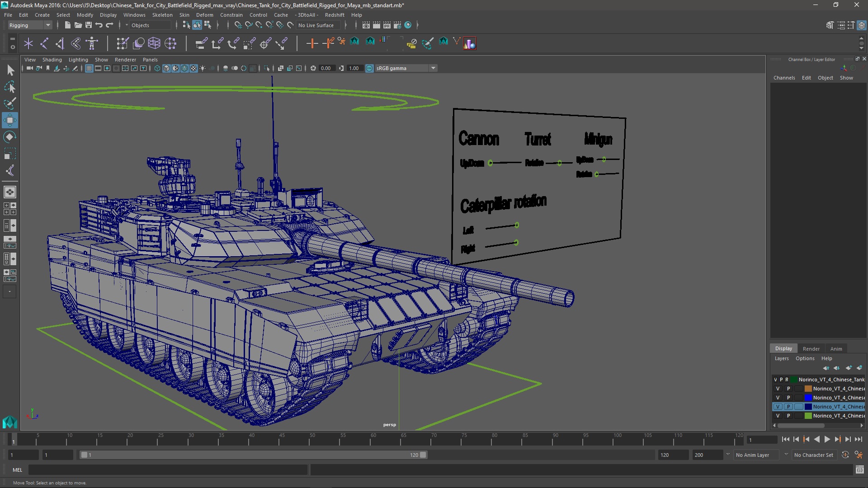Open the Skeleton menu

[162, 15]
